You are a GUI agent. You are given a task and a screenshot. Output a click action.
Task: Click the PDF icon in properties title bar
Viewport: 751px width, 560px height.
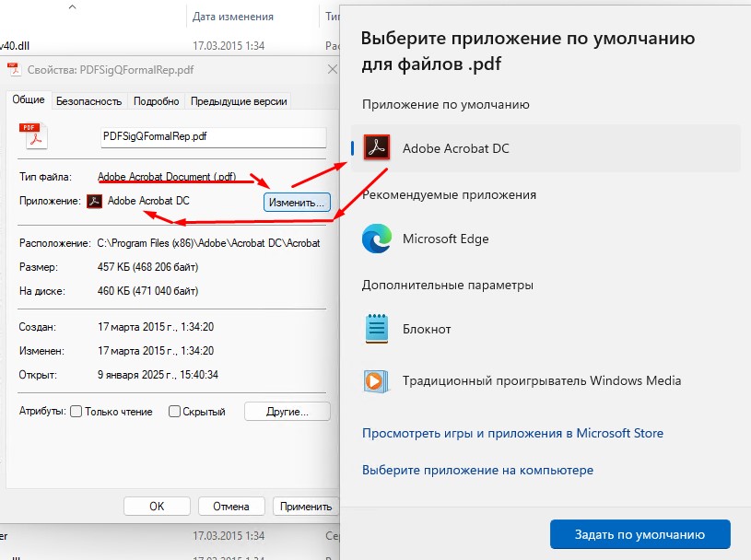tap(13, 69)
